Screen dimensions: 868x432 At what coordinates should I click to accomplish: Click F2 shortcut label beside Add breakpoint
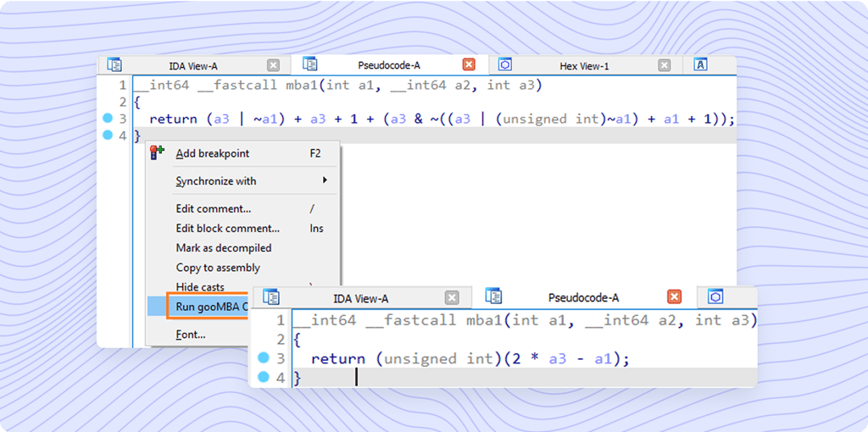click(x=314, y=154)
